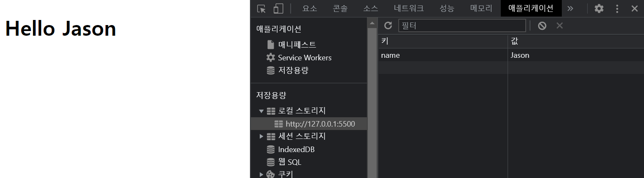The image size is (644, 178).
Task: Open Service Workers in sidebar
Action: (305, 57)
